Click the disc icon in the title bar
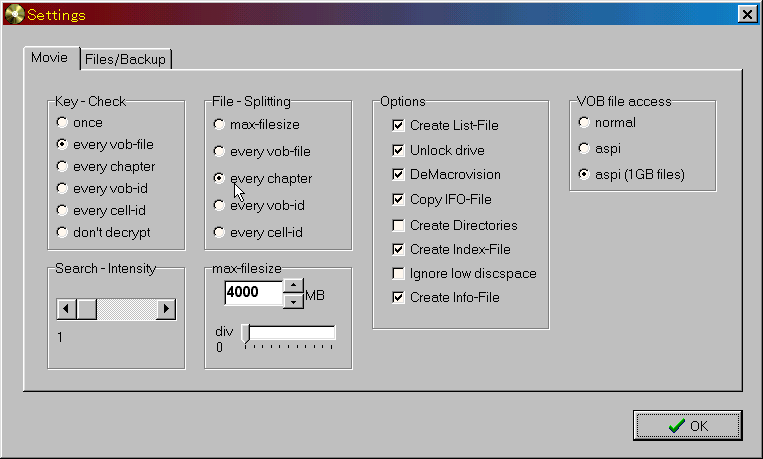The width and height of the screenshot is (763, 459). tap(14, 14)
